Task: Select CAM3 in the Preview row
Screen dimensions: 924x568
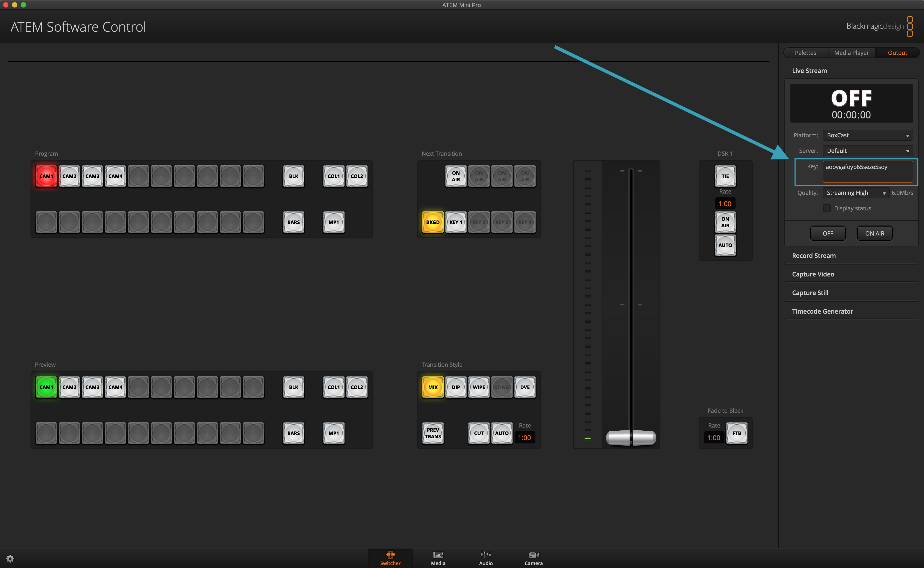Action: pos(92,387)
